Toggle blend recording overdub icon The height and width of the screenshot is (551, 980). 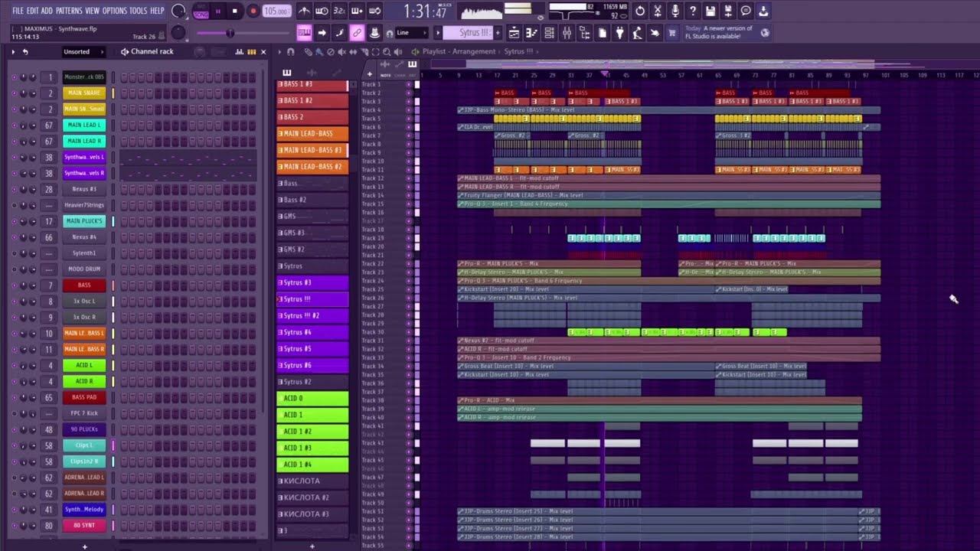357,11
